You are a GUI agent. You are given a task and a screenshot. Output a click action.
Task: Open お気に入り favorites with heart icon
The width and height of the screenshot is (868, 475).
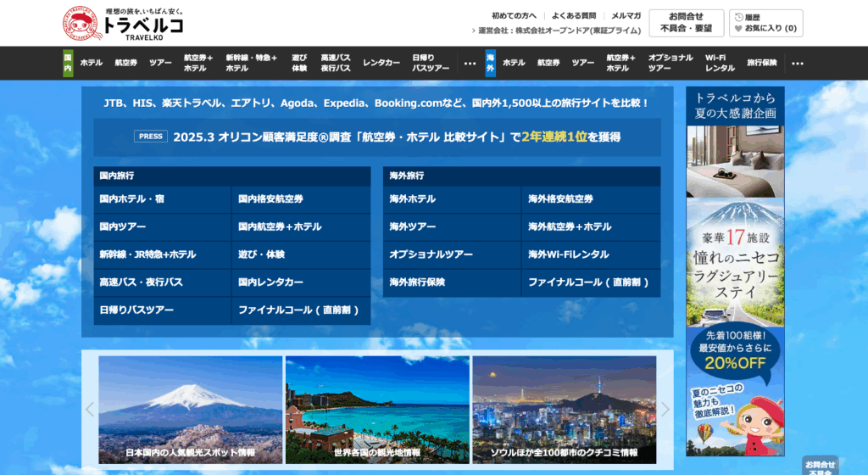[765, 28]
